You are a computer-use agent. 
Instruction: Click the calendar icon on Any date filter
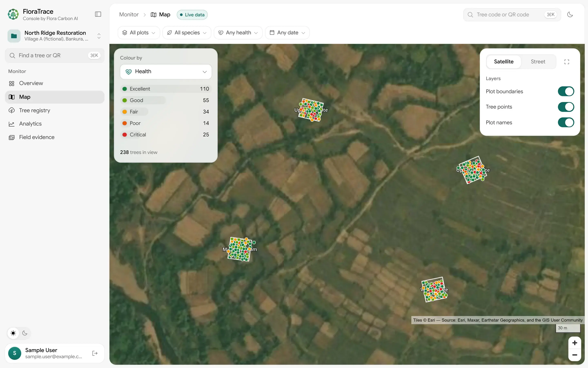272,32
